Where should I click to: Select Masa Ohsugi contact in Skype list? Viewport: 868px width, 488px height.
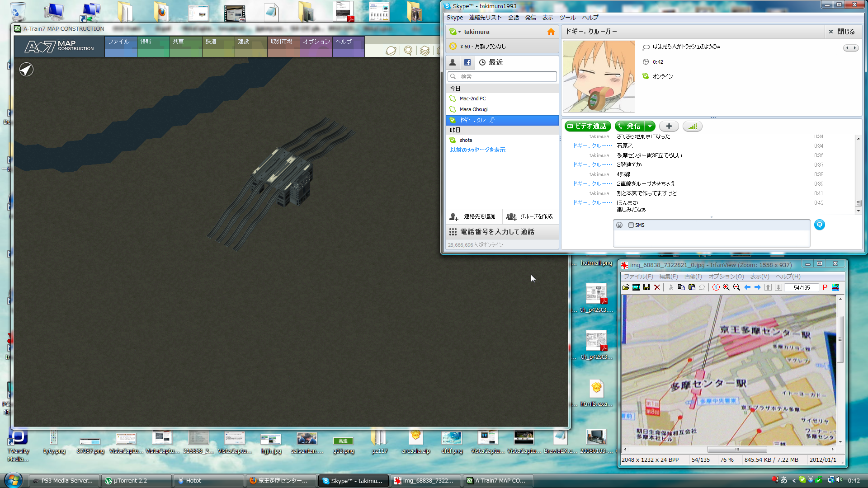pos(502,109)
